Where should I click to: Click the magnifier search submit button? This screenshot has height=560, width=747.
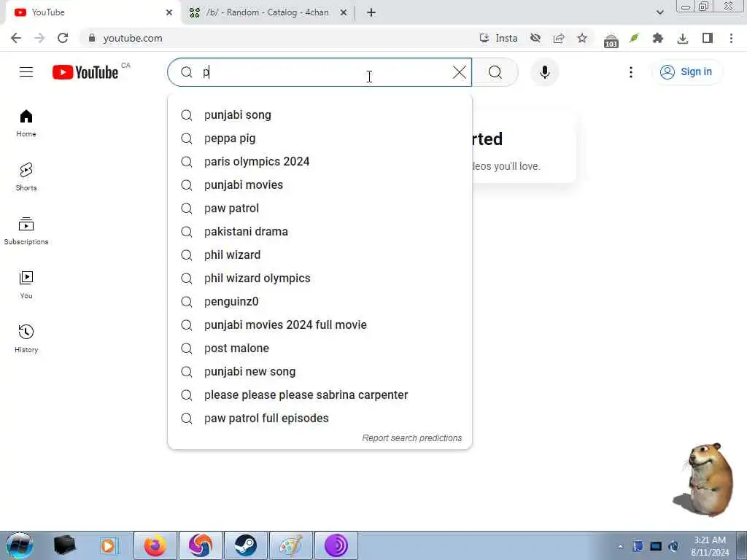[x=495, y=72]
